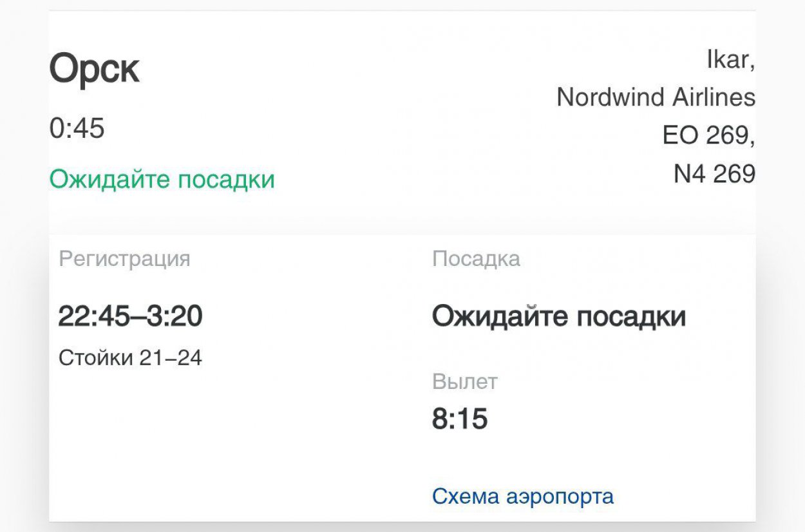Click flight number EO 269

(x=708, y=135)
